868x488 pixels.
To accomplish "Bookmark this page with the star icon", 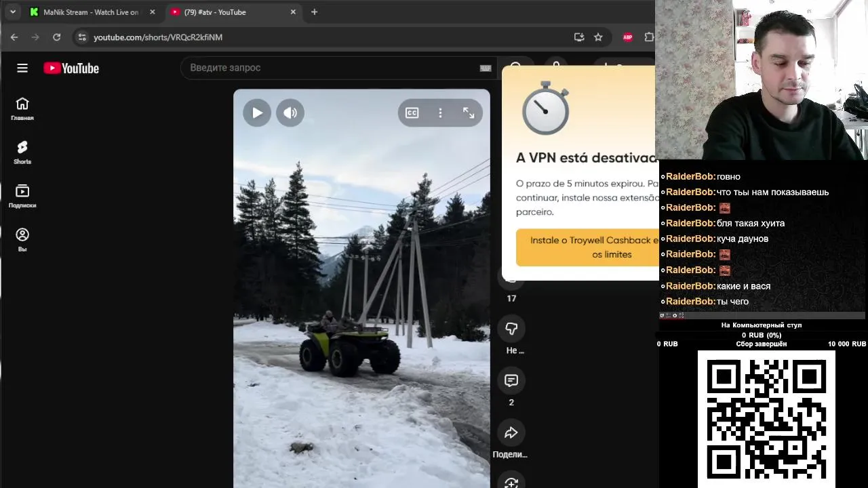I will pos(598,37).
